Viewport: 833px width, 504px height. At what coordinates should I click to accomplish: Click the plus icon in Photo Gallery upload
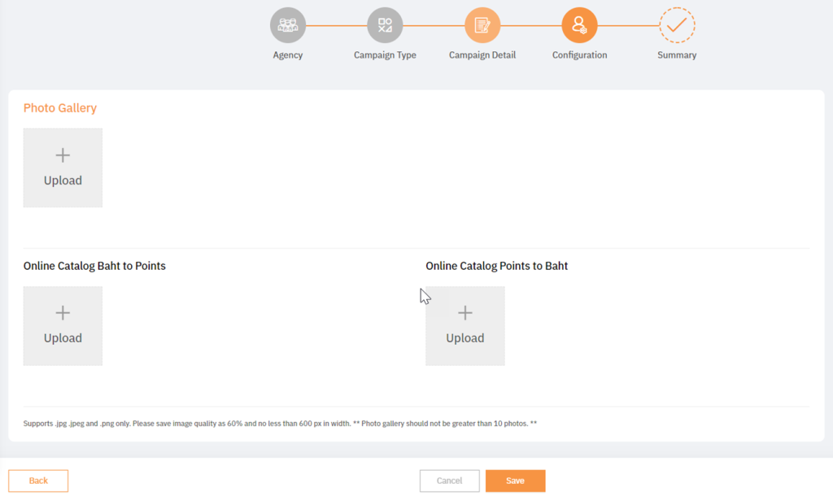63,154
